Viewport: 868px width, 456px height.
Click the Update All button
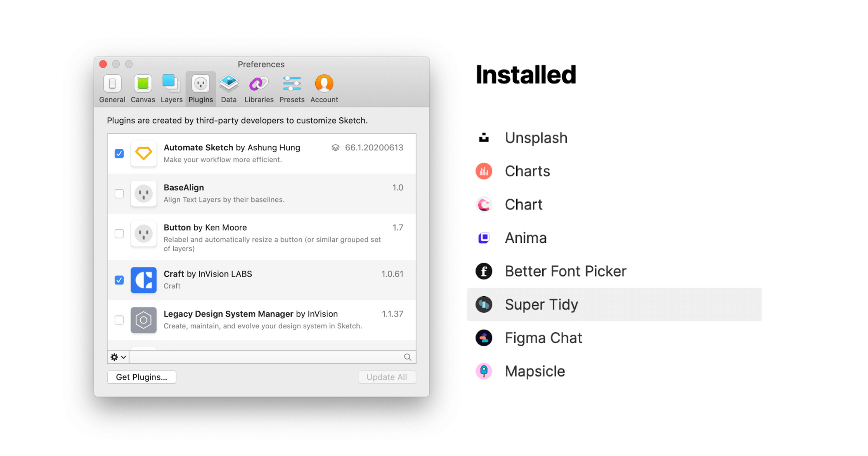tap(386, 377)
